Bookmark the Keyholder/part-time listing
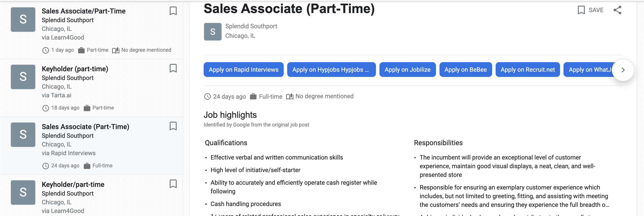Screen dimensions: 644x216 [173, 184]
